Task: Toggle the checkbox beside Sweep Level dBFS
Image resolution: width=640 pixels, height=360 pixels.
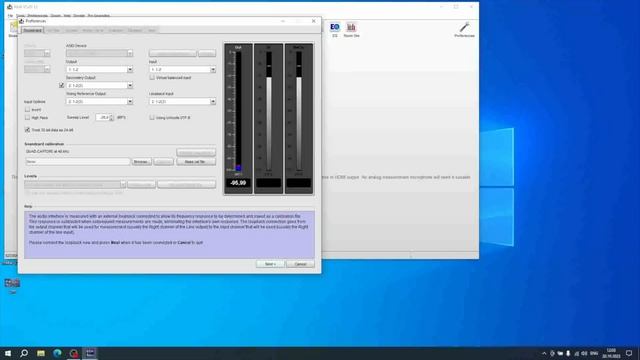Action: point(152,118)
